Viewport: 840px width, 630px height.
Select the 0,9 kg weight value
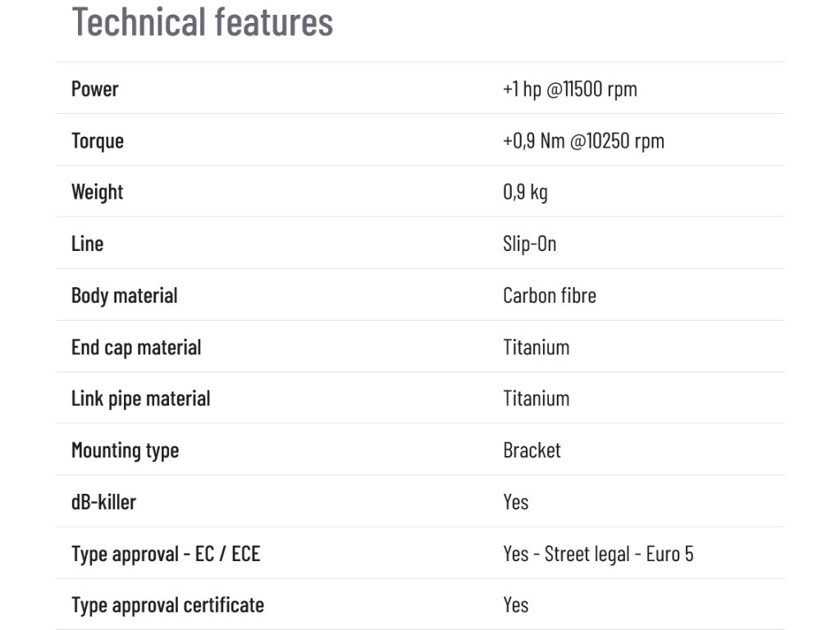point(525,192)
